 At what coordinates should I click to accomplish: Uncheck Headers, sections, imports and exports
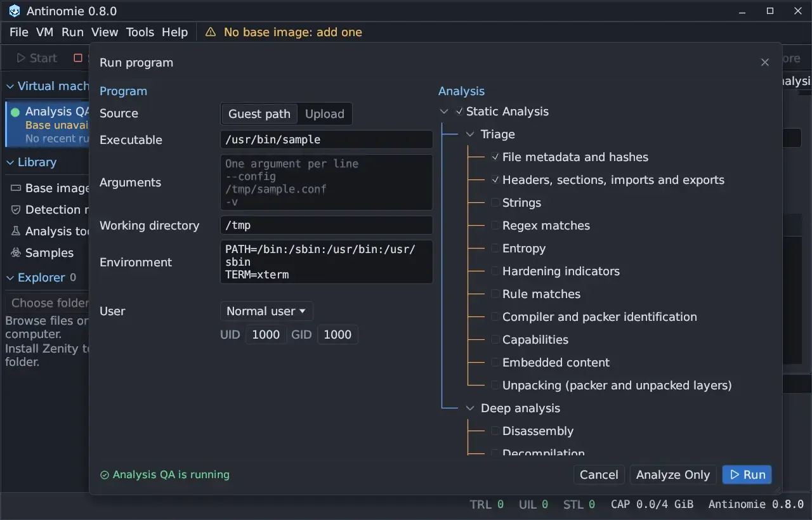pos(495,180)
